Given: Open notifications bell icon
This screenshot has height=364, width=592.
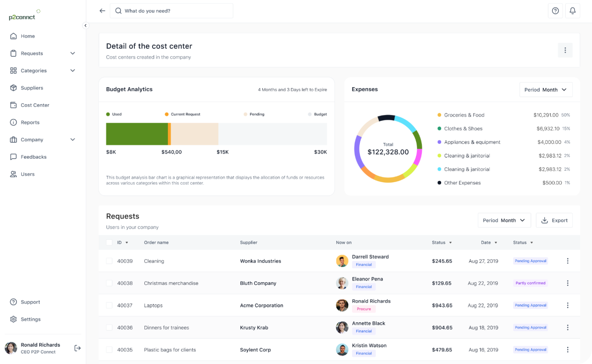Looking at the screenshot, I should [573, 11].
